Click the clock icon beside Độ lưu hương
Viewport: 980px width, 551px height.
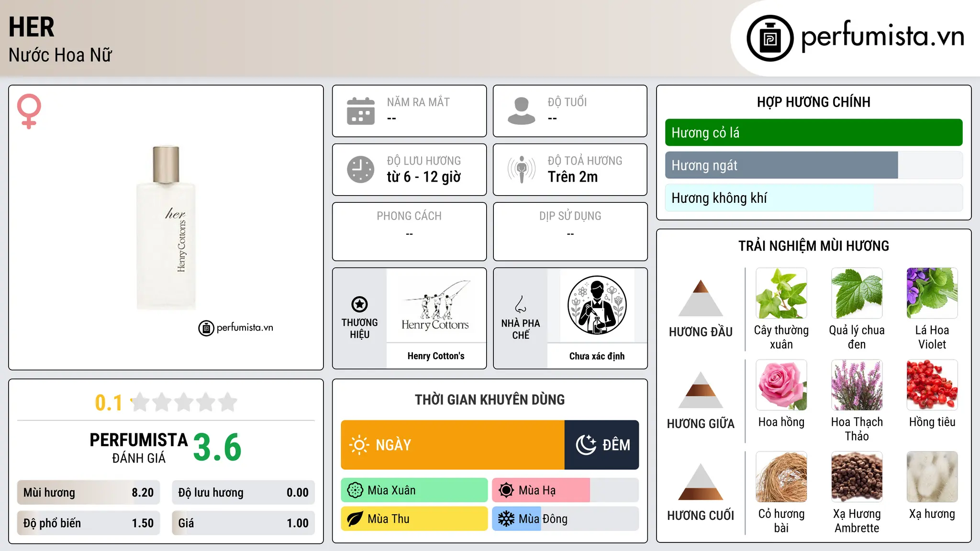361,169
